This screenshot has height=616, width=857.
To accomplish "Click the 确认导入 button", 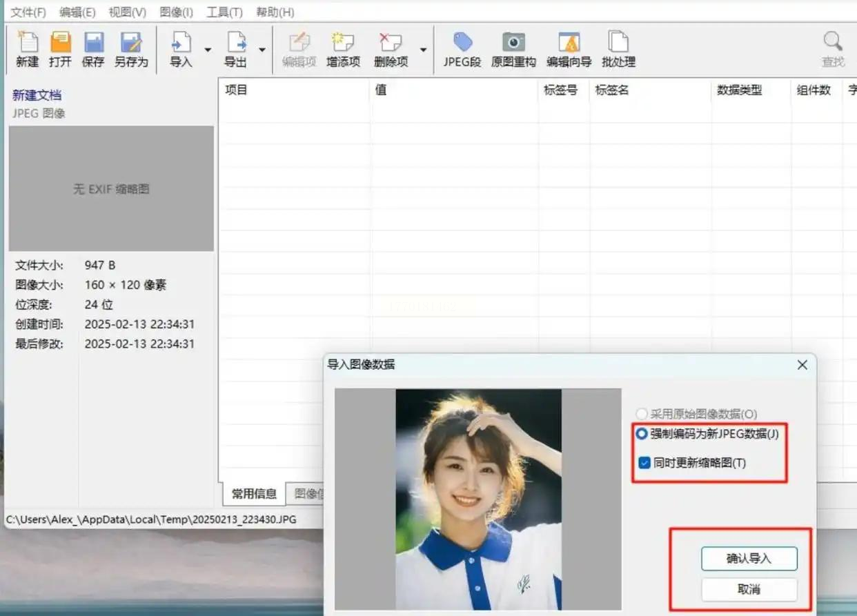I will point(749,559).
